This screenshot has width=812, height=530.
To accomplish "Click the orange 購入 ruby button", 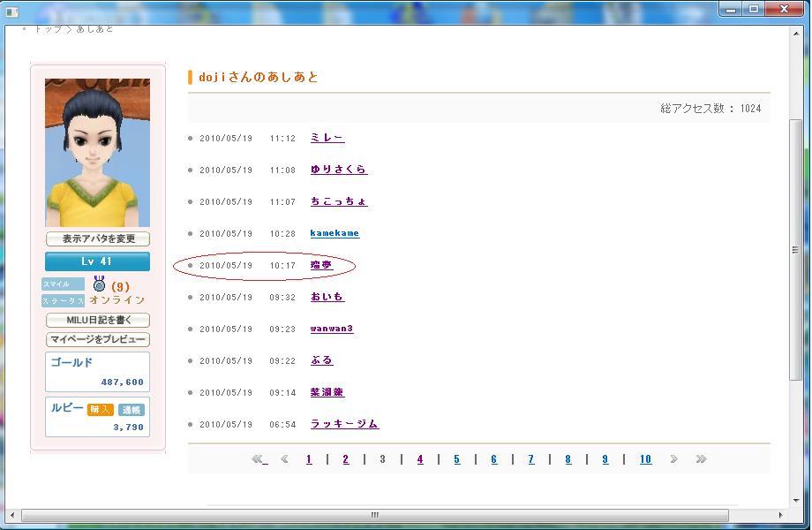I will coord(101,410).
